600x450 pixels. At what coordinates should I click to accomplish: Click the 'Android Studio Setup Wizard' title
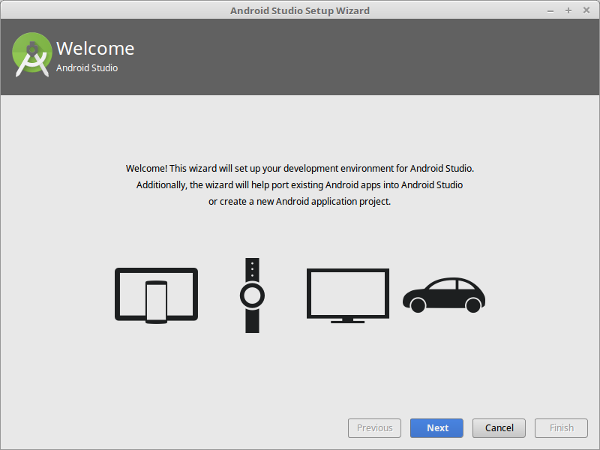300,11
